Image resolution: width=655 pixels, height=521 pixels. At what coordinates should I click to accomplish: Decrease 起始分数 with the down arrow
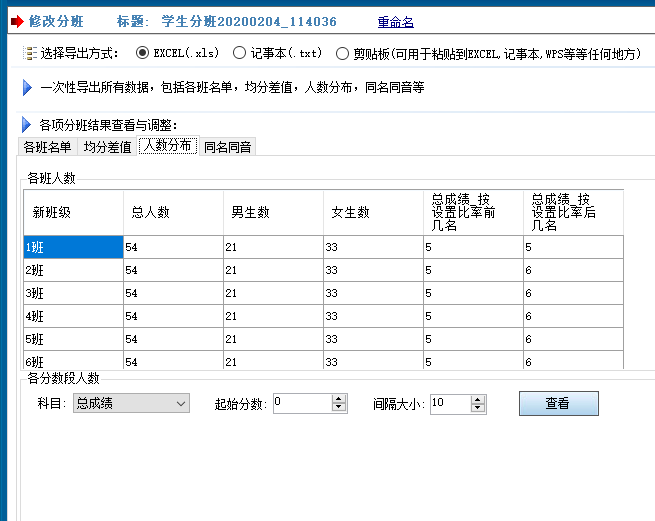click(x=338, y=408)
